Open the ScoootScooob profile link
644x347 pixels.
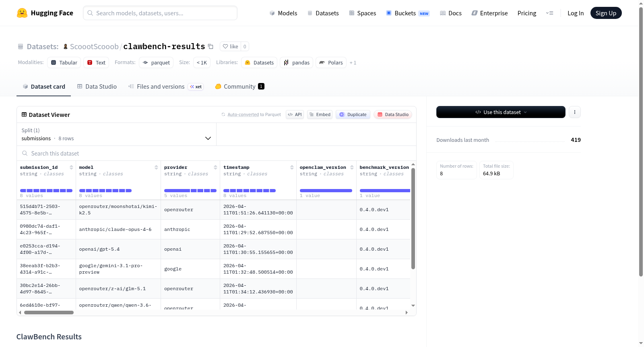tap(94, 46)
